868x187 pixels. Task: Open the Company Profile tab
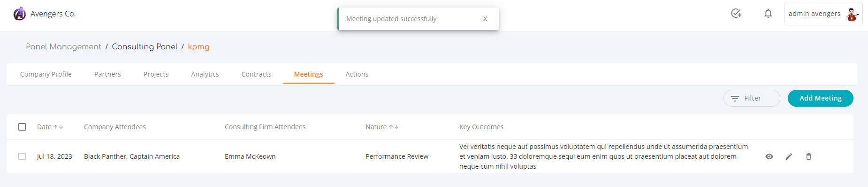tap(46, 74)
